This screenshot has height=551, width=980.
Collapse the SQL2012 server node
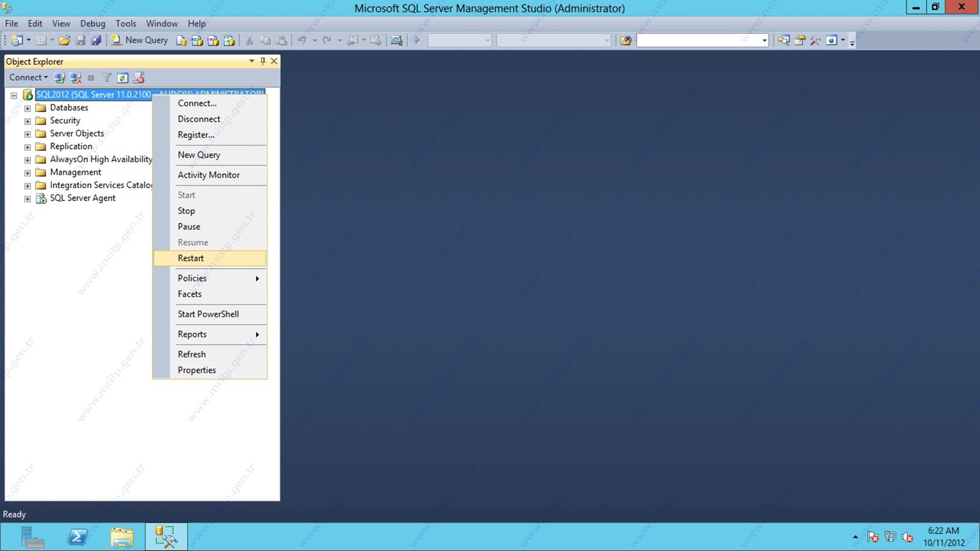coord(14,95)
